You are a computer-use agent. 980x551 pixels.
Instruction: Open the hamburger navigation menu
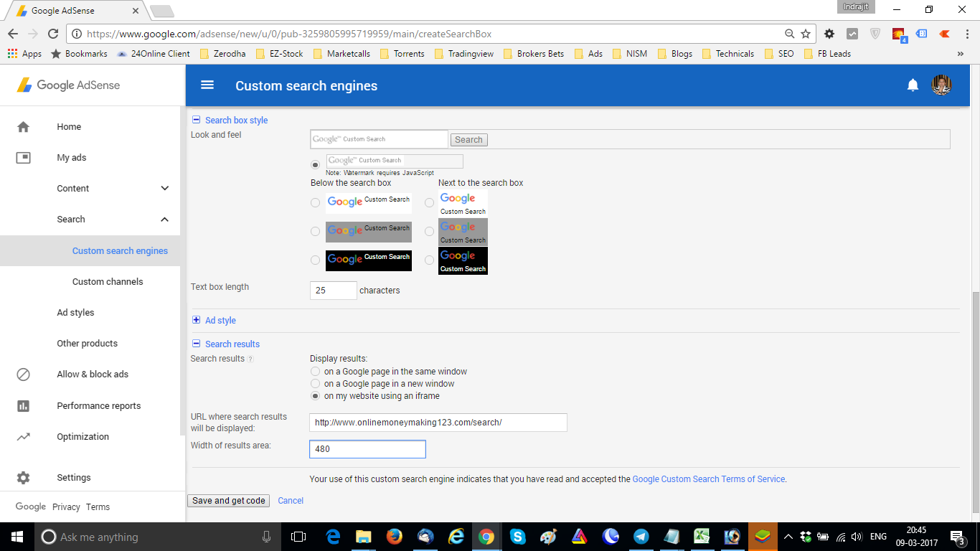click(207, 85)
